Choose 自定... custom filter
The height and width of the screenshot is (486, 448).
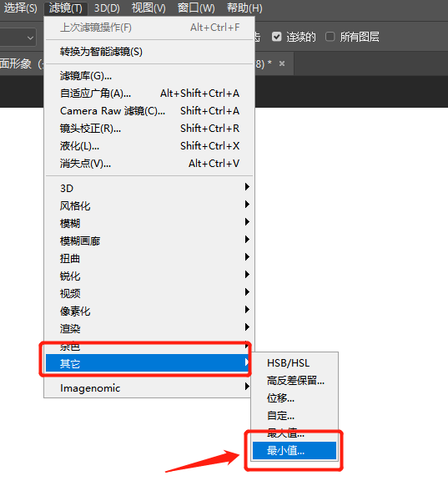[294, 416]
